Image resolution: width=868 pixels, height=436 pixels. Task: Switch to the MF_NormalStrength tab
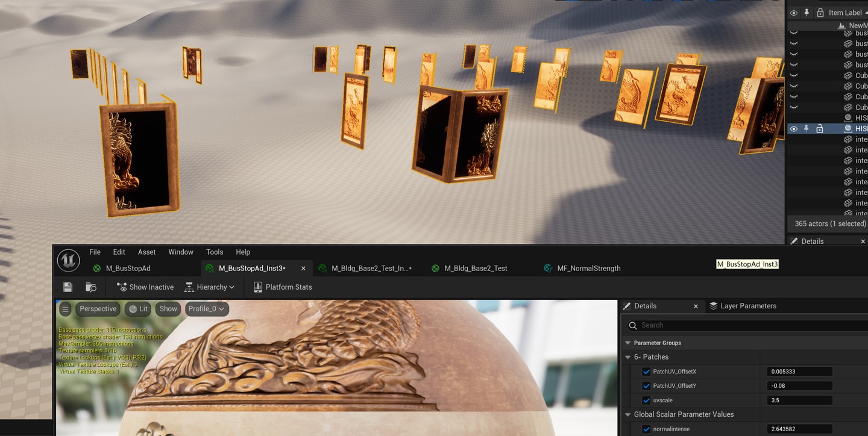coord(589,269)
